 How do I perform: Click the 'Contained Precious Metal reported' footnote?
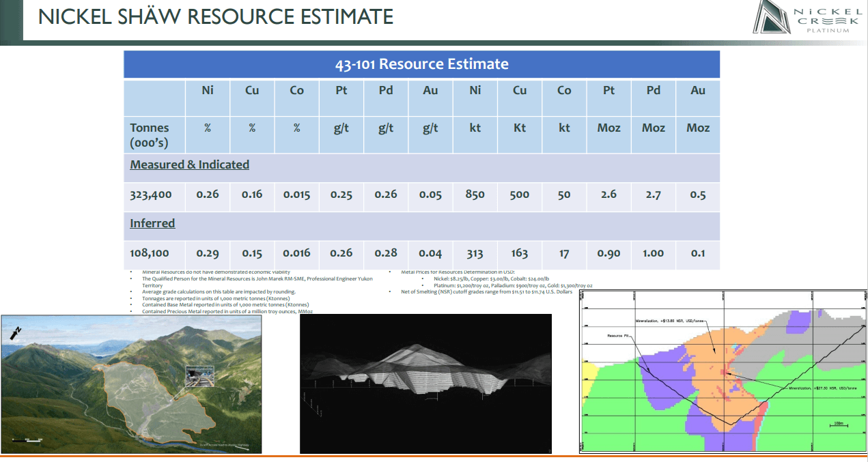coord(227,312)
